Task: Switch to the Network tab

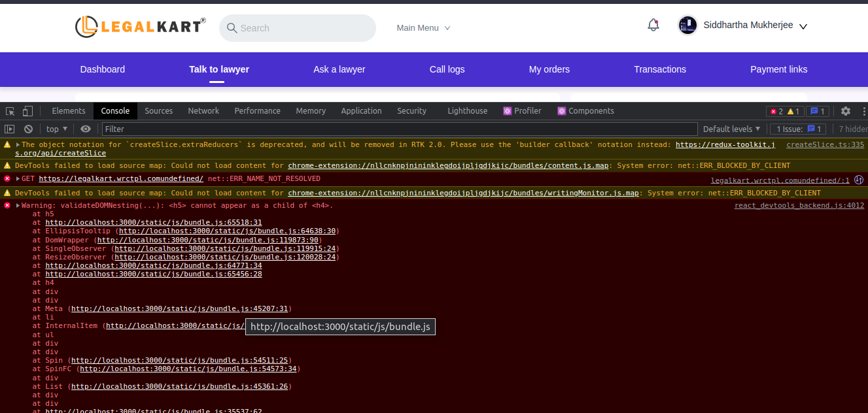Action: click(203, 111)
